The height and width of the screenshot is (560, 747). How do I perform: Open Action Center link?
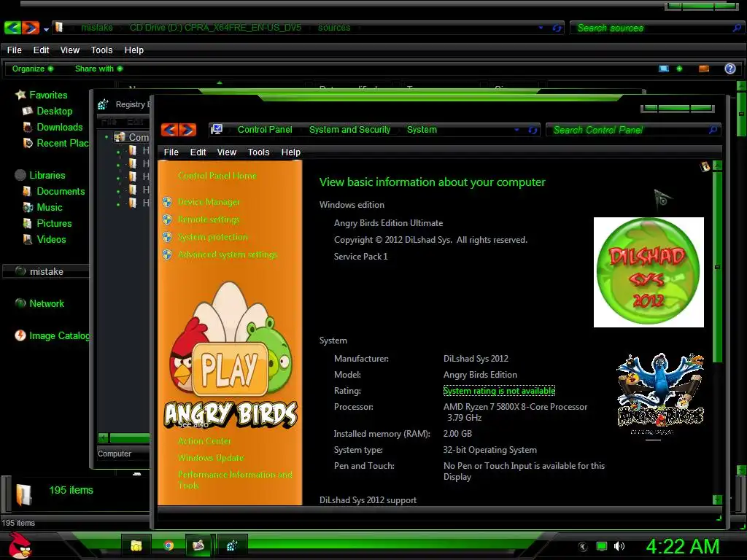coord(204,441)
